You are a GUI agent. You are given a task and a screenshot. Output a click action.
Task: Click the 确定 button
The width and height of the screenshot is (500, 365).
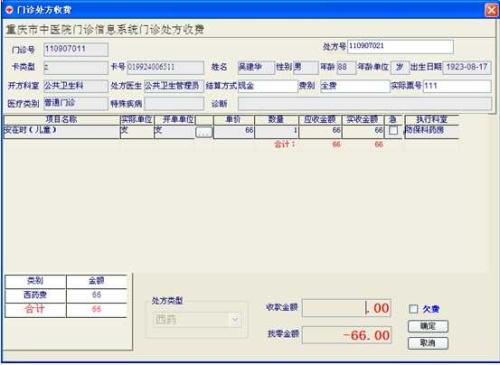pyautogui.click(x=428, y=326)
